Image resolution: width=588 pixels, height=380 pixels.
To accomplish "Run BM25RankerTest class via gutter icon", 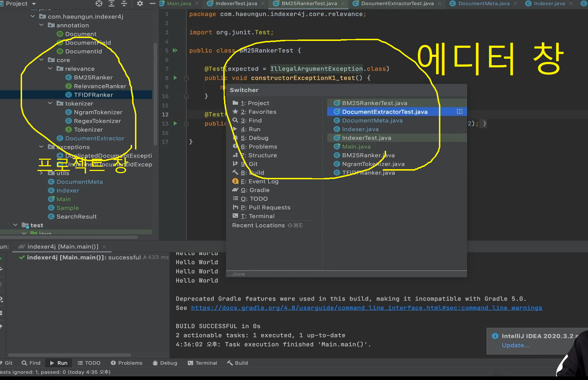I will pyautogui.click(x=175, y=50).
